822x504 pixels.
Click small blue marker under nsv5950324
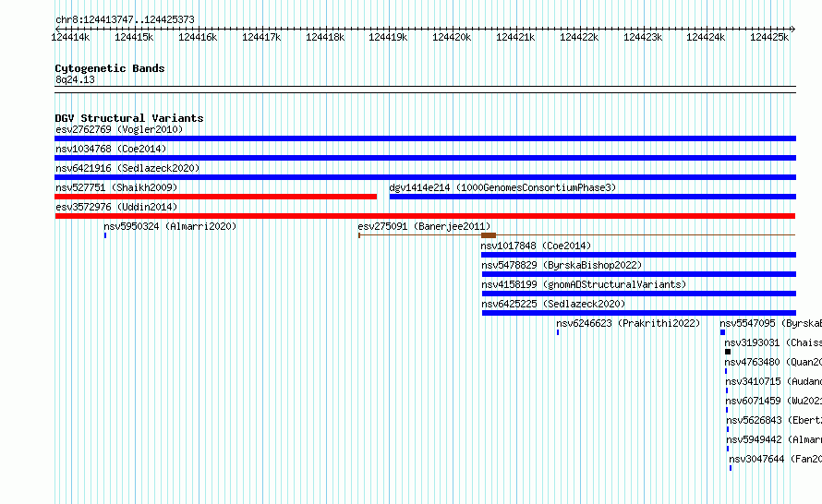105,235
